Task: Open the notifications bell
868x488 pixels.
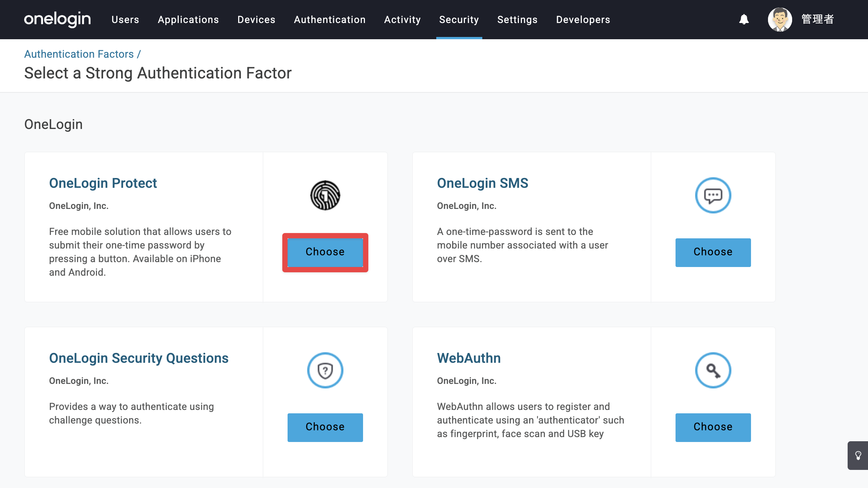Action: [x=744, y=19]
